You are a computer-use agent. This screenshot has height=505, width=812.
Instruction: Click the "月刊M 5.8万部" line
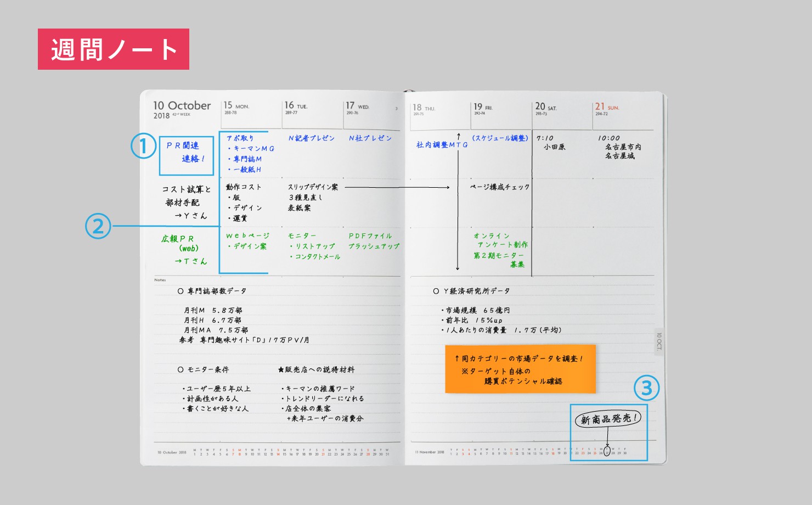(x=213, y=311)
